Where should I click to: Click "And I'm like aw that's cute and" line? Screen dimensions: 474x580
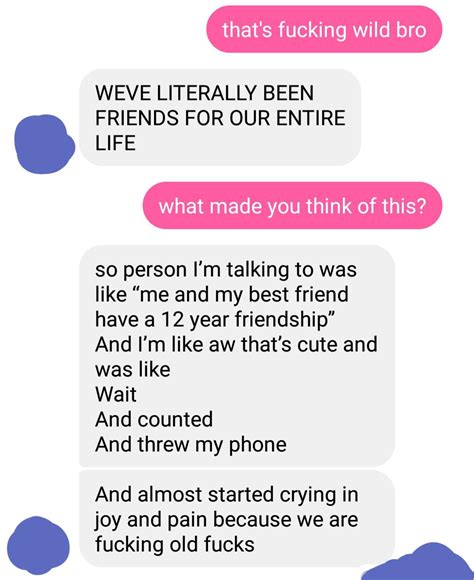(236, 344)
